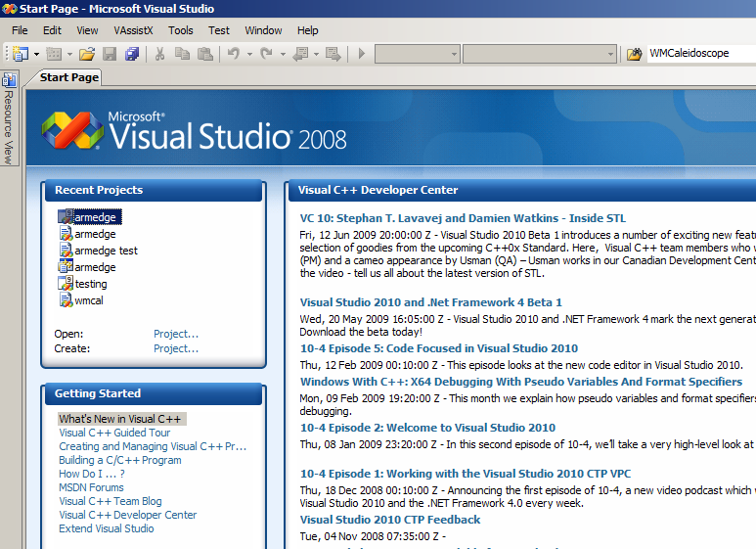756x549 pixels.
Task: Open Visual Studio 2010 CTP Feedback article
Action: click(x=390, y=520)
